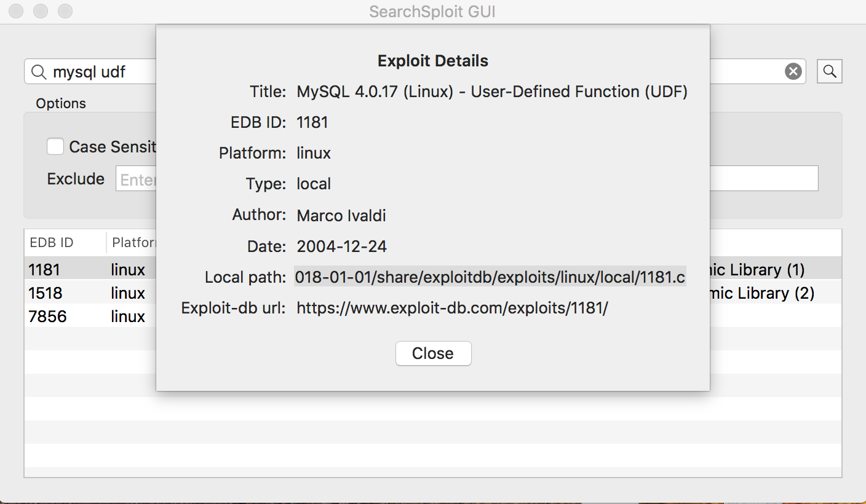Click the linux cell in row 1518
Image resolution: width=866 pixels, height=504 pixels.
click(x=128, y=293)
